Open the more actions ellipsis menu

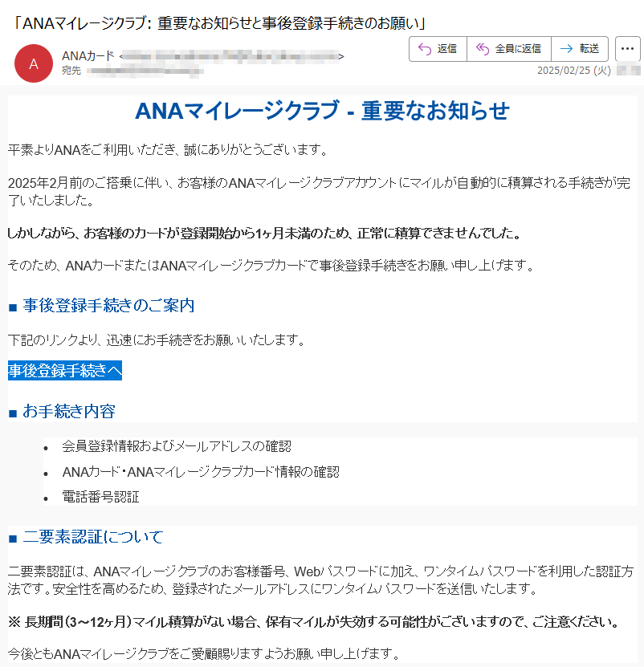tap(627, 49)
